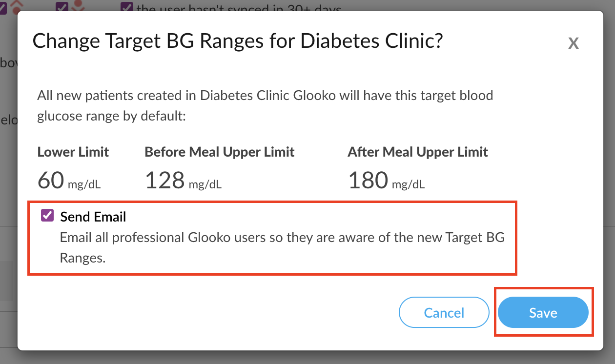Select the 128 mg/dL before meal value
The image size is (615, 364).
click(183, 181)
